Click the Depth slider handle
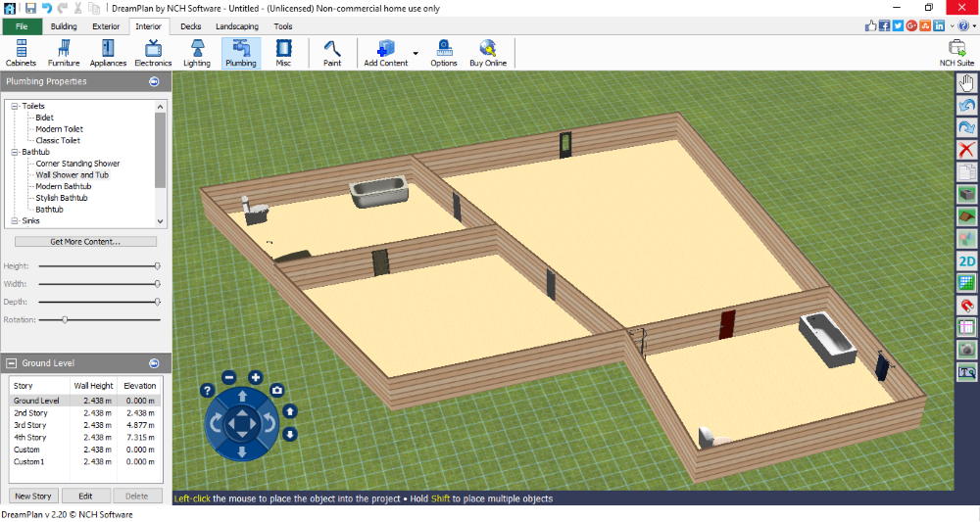 coord(157,302)
